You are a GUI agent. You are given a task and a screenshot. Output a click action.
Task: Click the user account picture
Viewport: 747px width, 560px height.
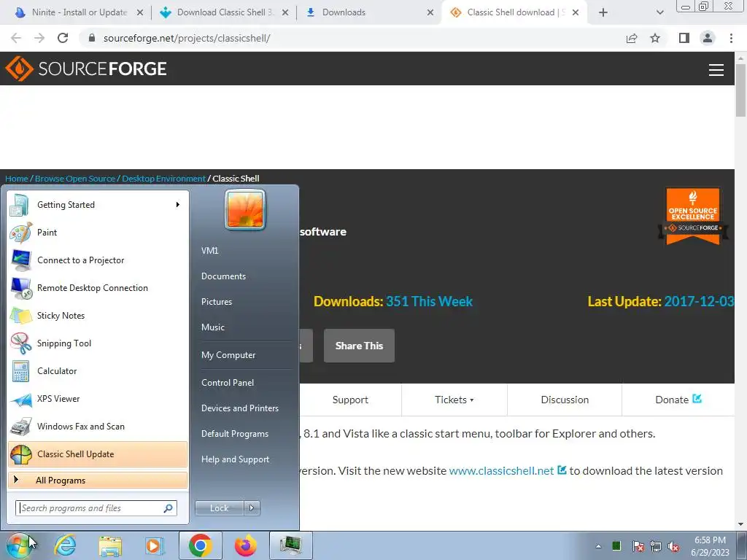(245, 209)
